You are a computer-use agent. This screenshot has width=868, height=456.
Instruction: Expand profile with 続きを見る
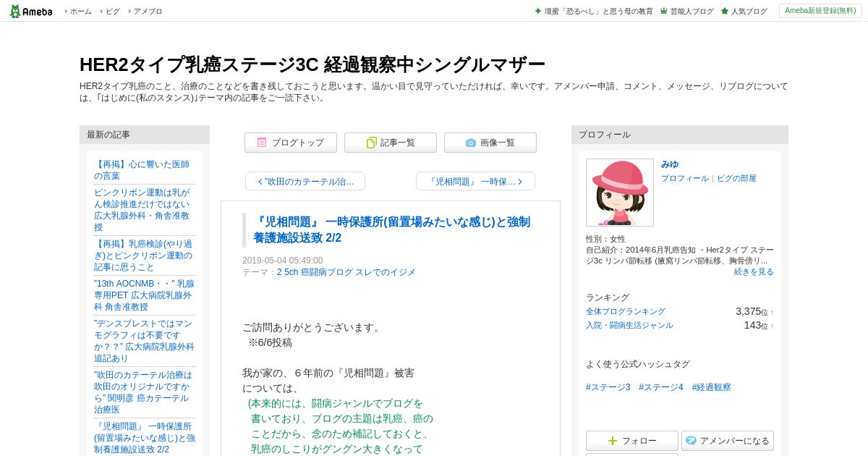754,271
